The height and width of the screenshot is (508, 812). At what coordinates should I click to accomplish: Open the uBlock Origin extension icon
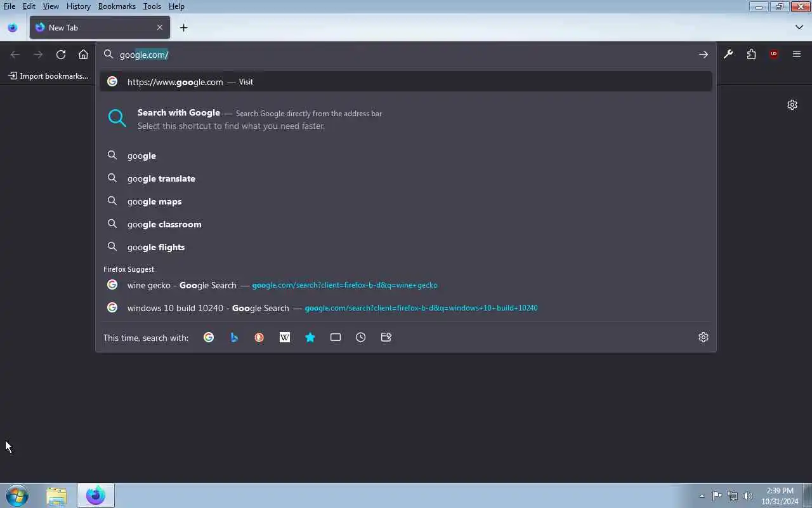click(x=774, y=55)
